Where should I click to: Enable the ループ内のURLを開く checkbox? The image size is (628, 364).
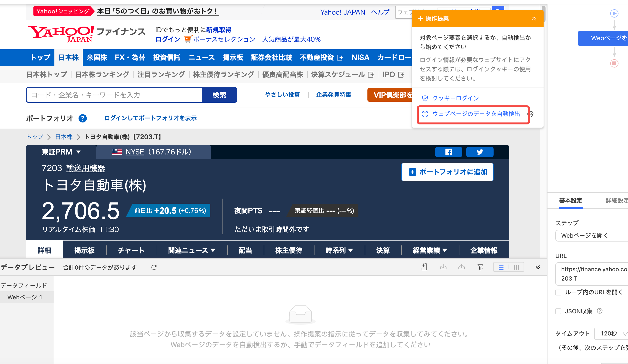click(x=558, y=292)
